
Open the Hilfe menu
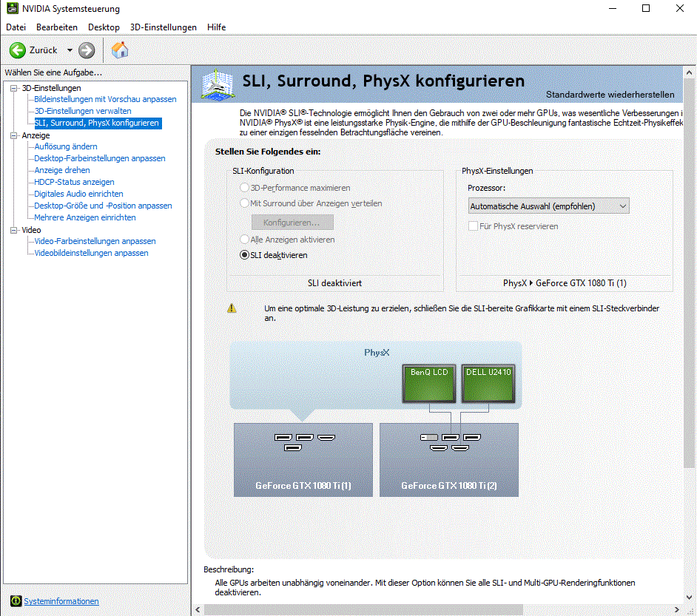pyautogui.click(x=217, y=27)
